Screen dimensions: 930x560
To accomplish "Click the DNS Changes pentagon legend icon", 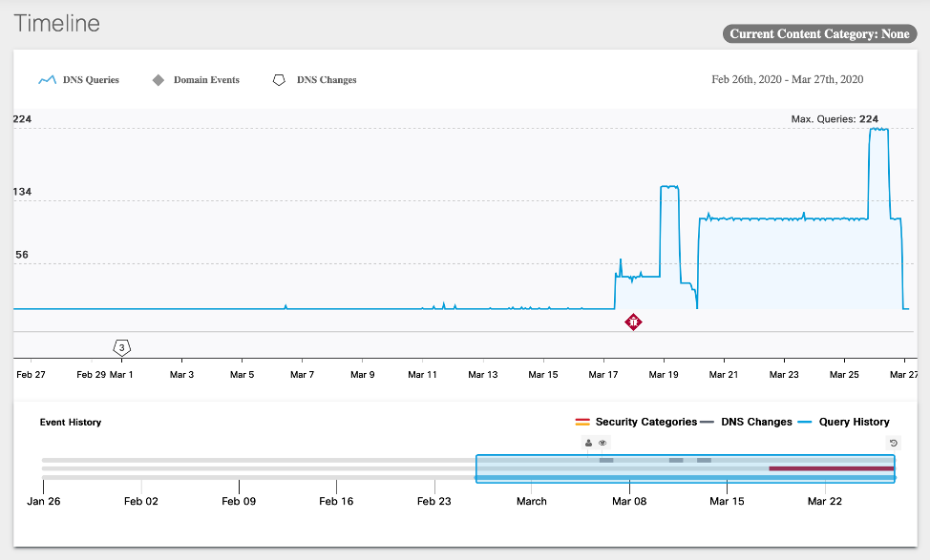I will click(x=279, y=80).
